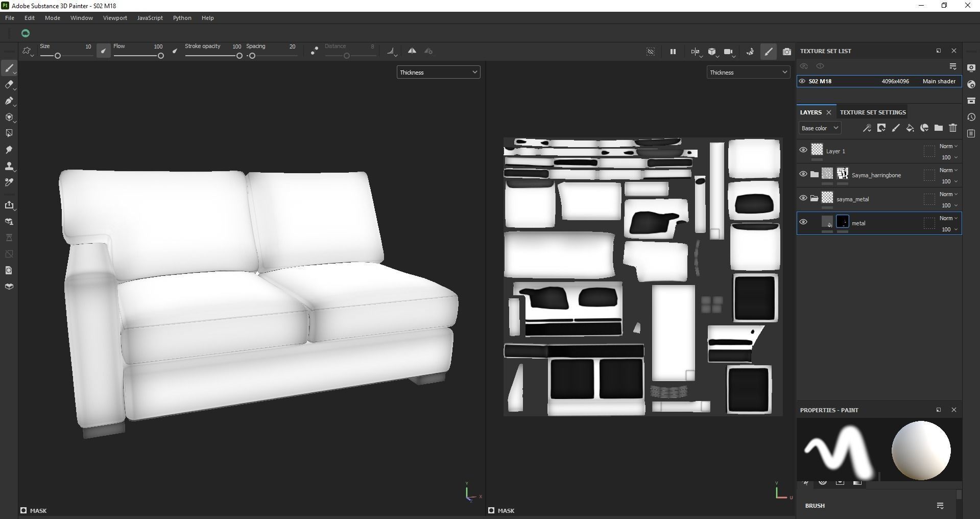
Task: Switch to Texture Set Settings tab
Action: [x=873, y=112]
